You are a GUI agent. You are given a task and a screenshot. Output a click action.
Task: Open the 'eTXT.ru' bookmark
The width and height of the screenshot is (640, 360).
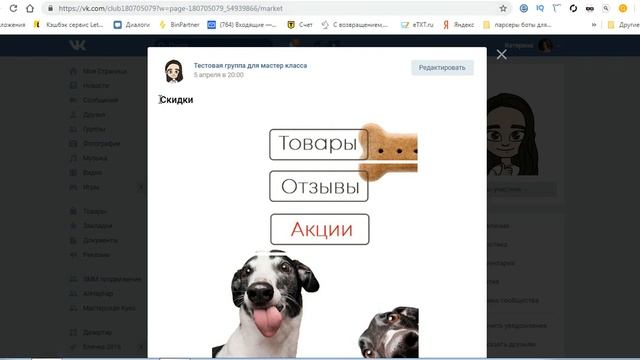coord(417,25)
